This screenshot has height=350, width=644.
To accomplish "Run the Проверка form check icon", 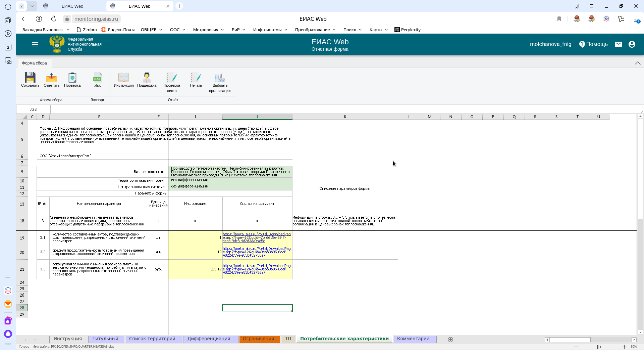I will click(x=72, y=78).
